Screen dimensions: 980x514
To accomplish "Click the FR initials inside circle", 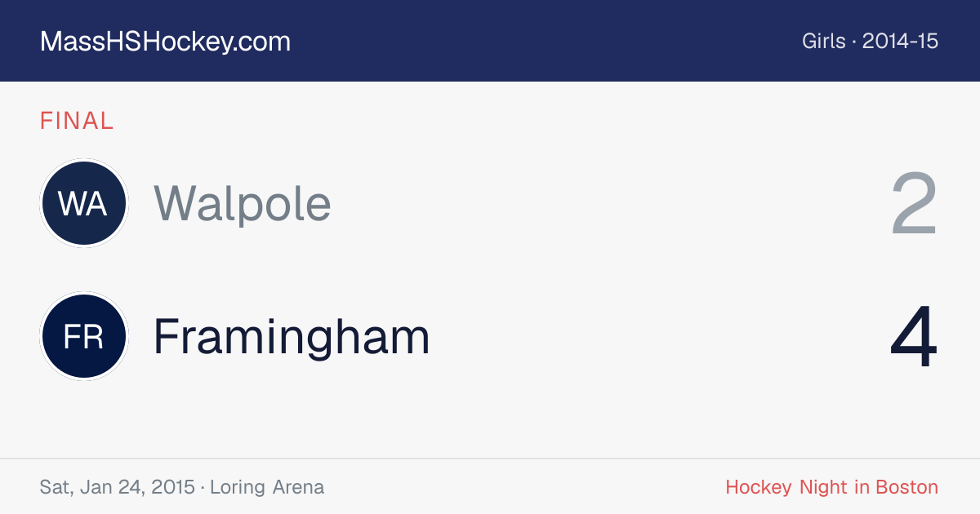I will click(x=84, y=337).
